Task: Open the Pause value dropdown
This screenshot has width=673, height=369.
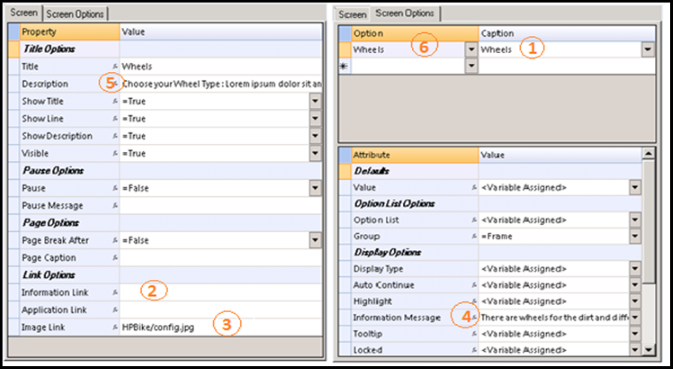Action: pos(315,188)
